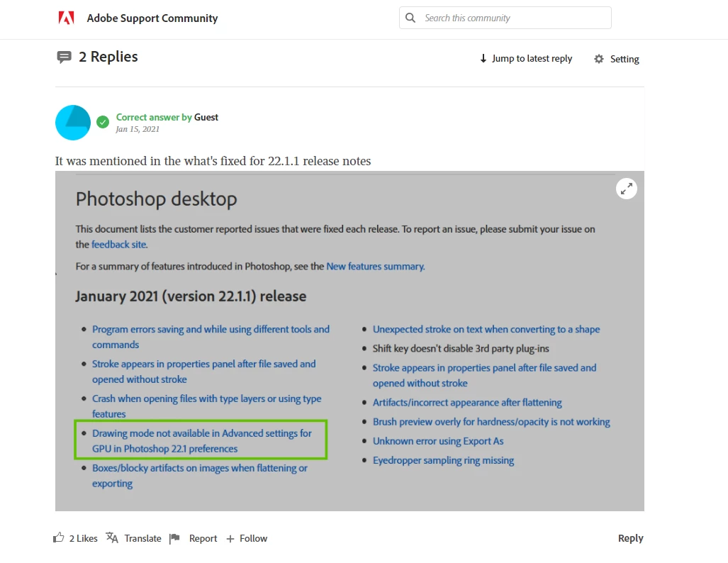This screenshot has width=728, height=563.
Task: Open the Setting menu label
Action: click(625, 59)
